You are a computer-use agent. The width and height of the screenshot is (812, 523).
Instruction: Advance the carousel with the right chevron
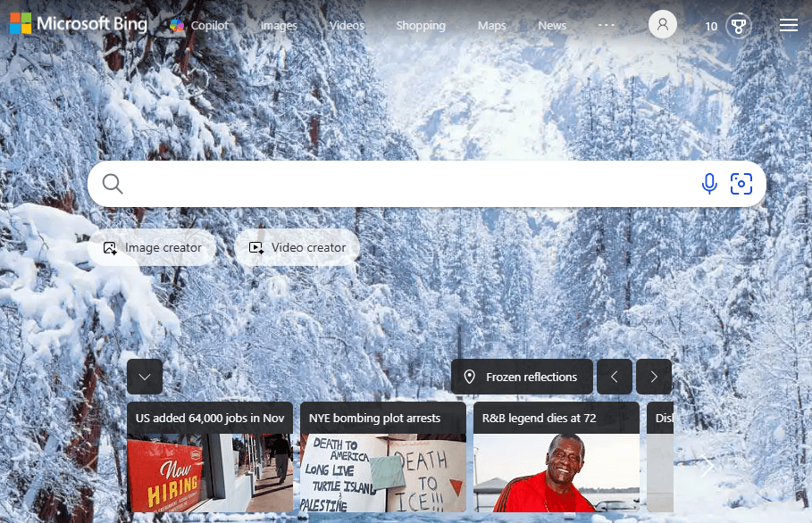coord(654,377)
